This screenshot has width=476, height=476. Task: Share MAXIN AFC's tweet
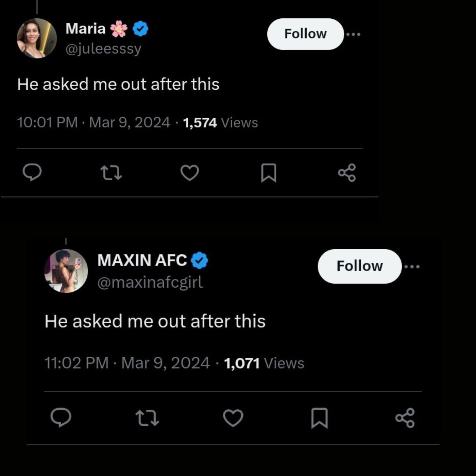tap(405, 418)
